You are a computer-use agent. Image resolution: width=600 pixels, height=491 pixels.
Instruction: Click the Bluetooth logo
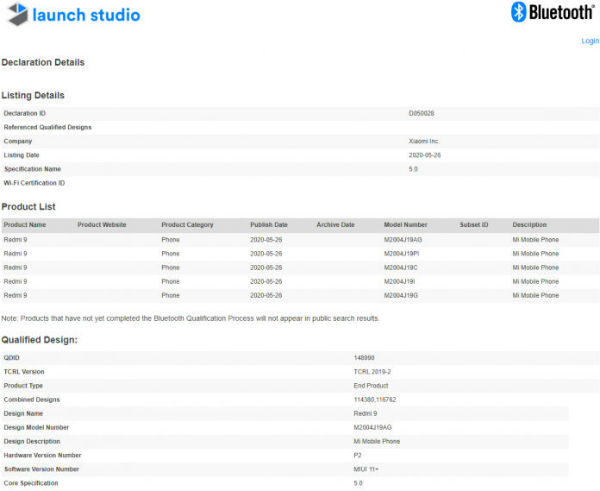(x=552, y=12)
